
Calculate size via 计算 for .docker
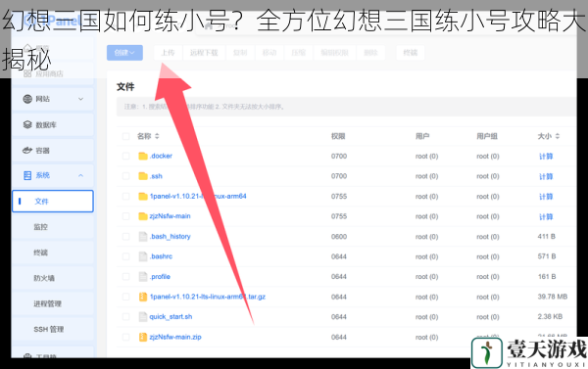coord(546,157)
